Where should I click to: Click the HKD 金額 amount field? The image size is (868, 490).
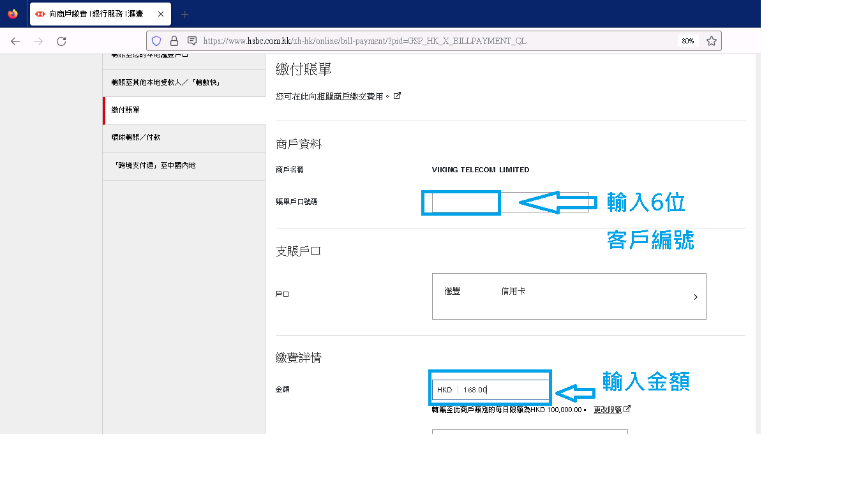click(504, 390)
